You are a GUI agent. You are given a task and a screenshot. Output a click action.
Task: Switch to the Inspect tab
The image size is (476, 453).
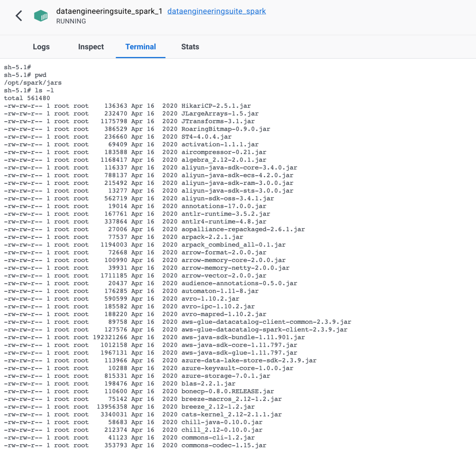(91, 46)
